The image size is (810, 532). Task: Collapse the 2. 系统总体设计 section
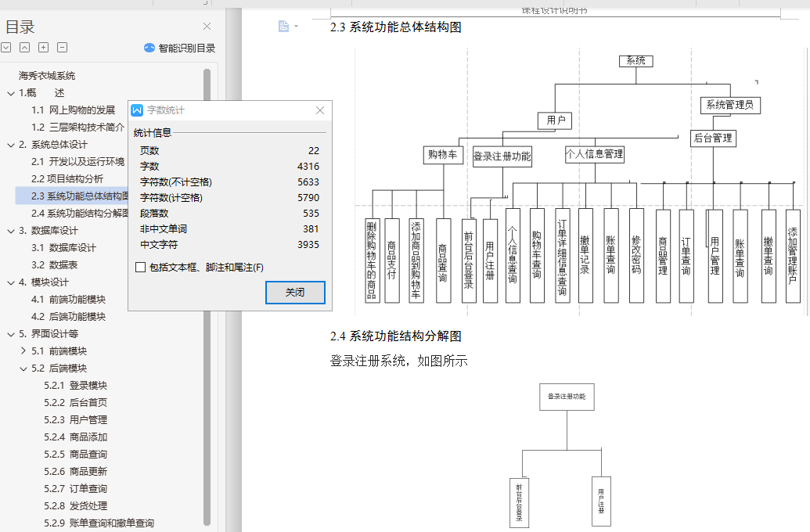click(11, 145)
